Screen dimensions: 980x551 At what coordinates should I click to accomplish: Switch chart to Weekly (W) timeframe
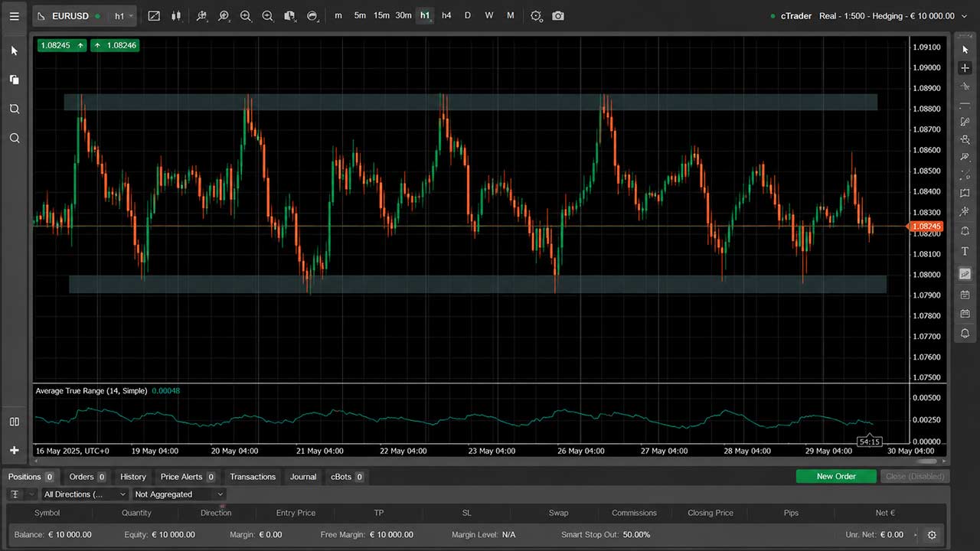(489, 16)
